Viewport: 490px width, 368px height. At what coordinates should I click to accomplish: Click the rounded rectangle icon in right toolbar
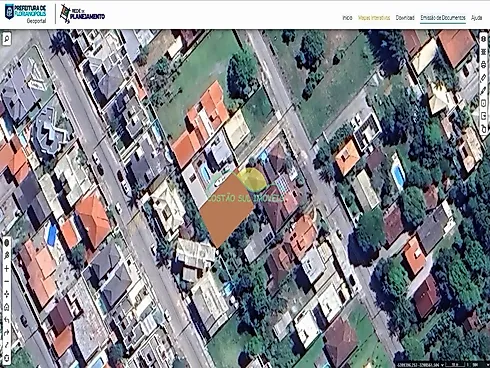tap(483, 103)
